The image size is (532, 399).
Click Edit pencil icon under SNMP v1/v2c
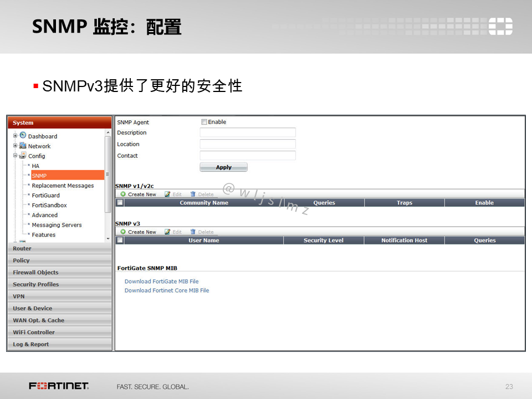[x=167, y=194]
